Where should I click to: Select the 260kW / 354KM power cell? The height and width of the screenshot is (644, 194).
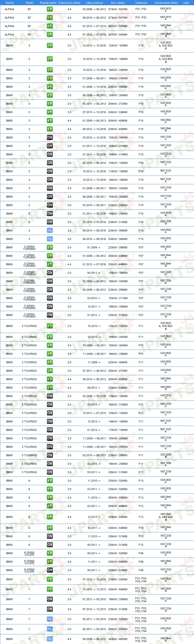click(118, 629)
